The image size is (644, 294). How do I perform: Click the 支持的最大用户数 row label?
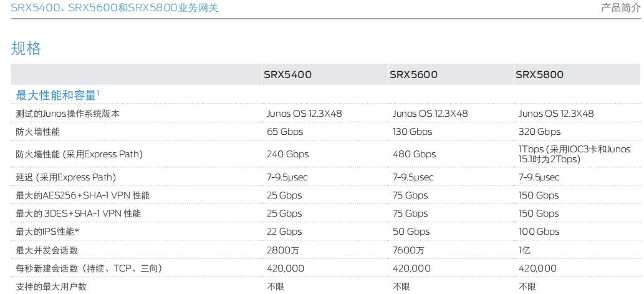pos(51,287)
